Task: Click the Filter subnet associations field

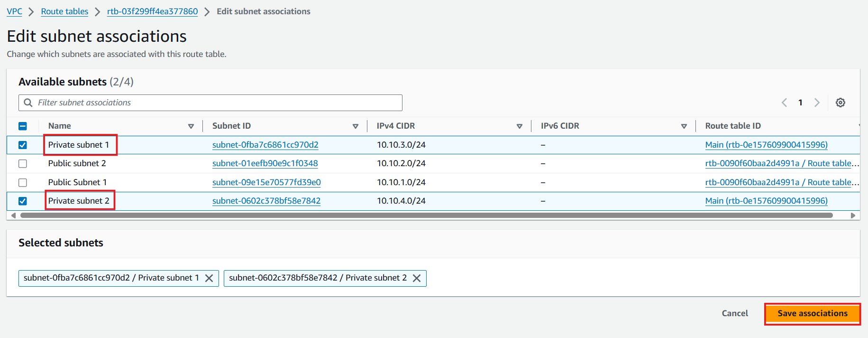Action: tap(210, 103)
